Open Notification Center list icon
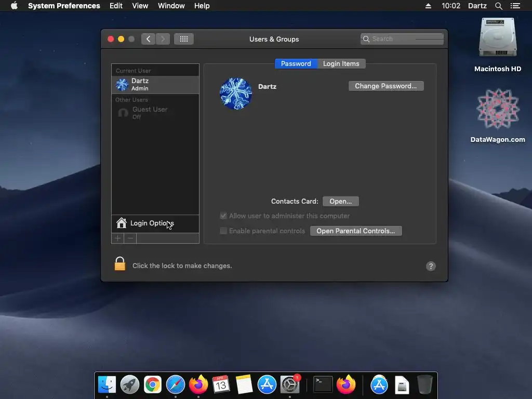 click(515, 6)
